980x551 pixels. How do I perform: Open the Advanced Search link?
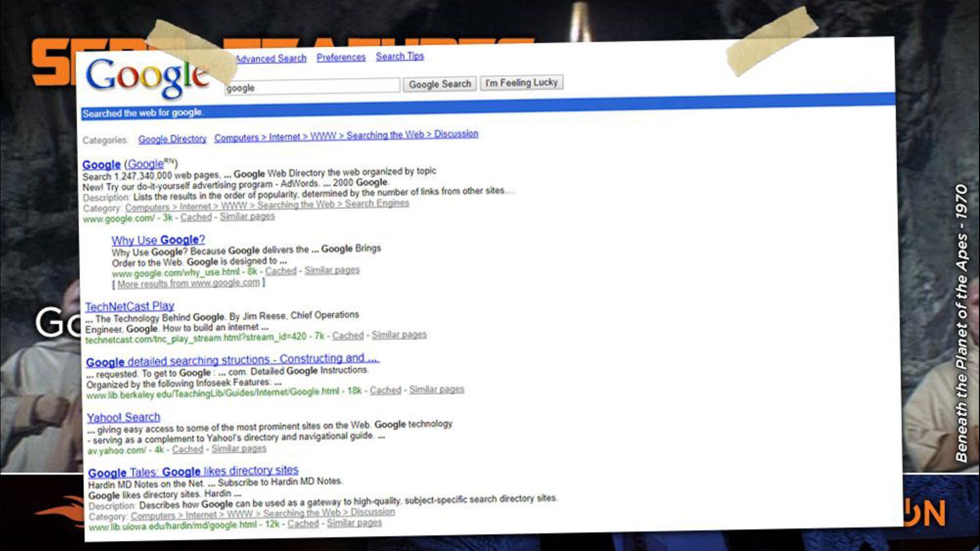271,59
